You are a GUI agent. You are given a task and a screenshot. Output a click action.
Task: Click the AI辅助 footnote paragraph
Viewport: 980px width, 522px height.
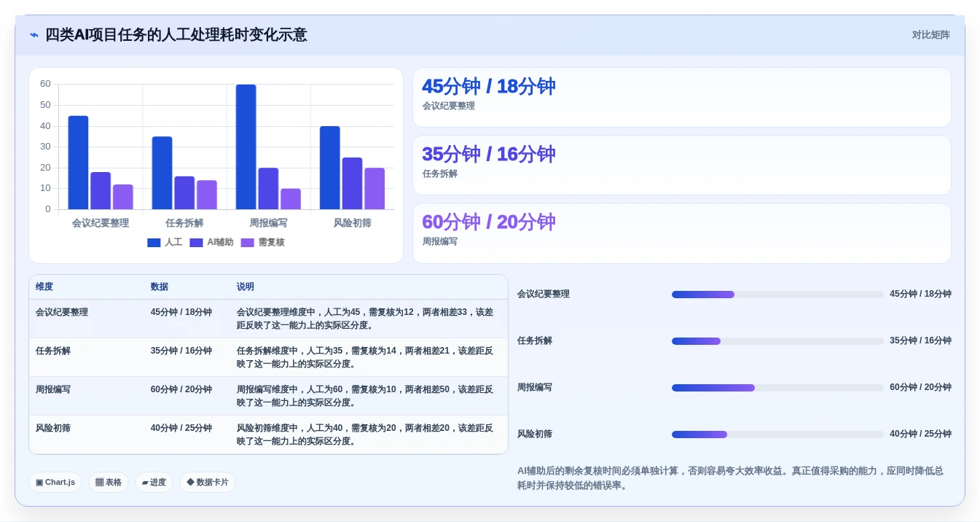click(730, 478)
